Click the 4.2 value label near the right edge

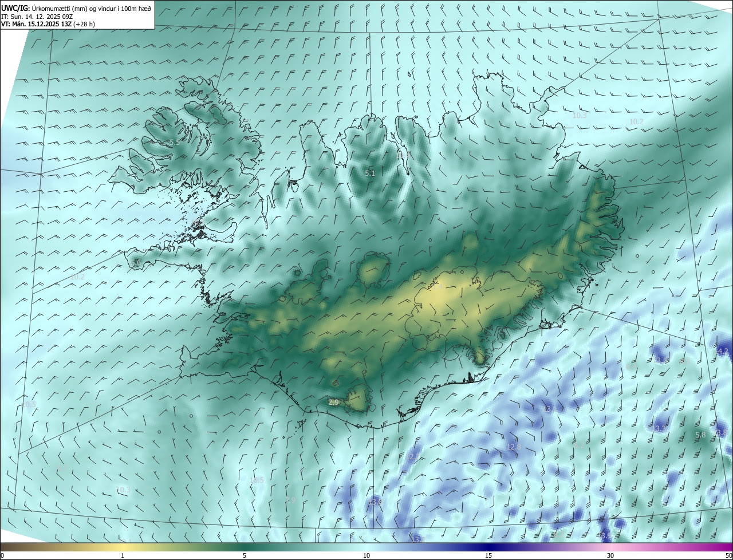(x=723, y=351)
